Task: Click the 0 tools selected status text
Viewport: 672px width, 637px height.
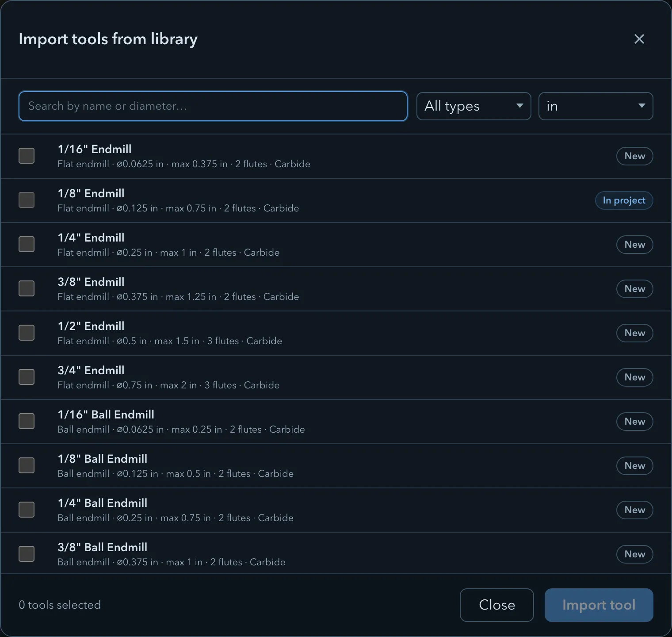Action: point(60,605)
